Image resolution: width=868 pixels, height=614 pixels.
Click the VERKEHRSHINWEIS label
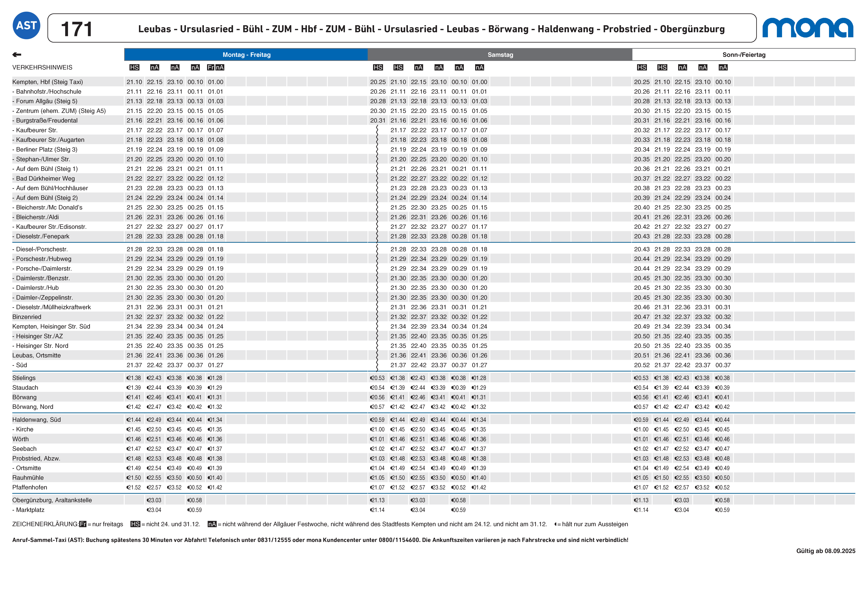click(42, 67)
